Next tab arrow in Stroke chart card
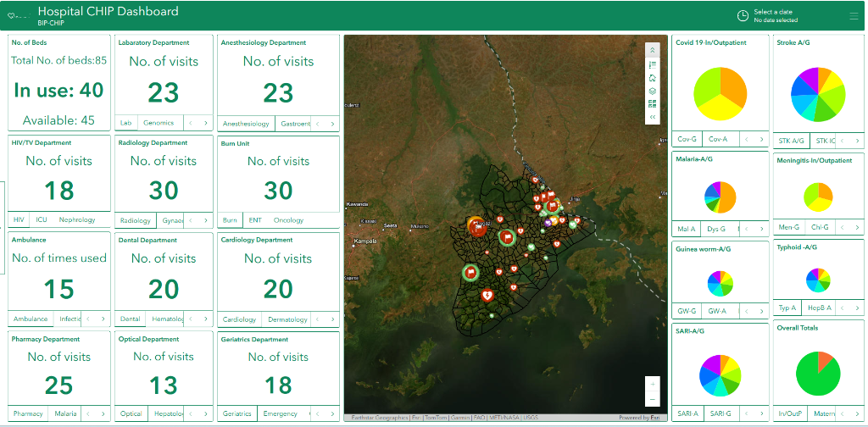868x427 pixels. (857, 141)
